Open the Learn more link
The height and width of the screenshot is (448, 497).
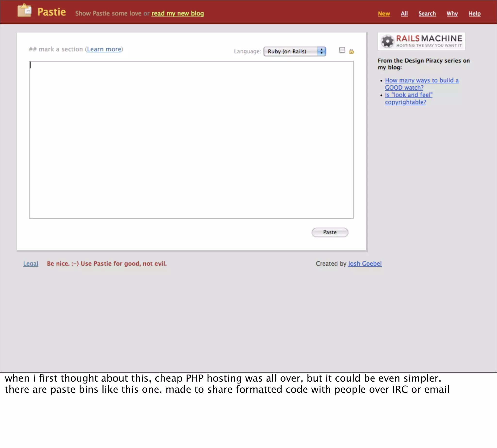click(x=104, y=49)
